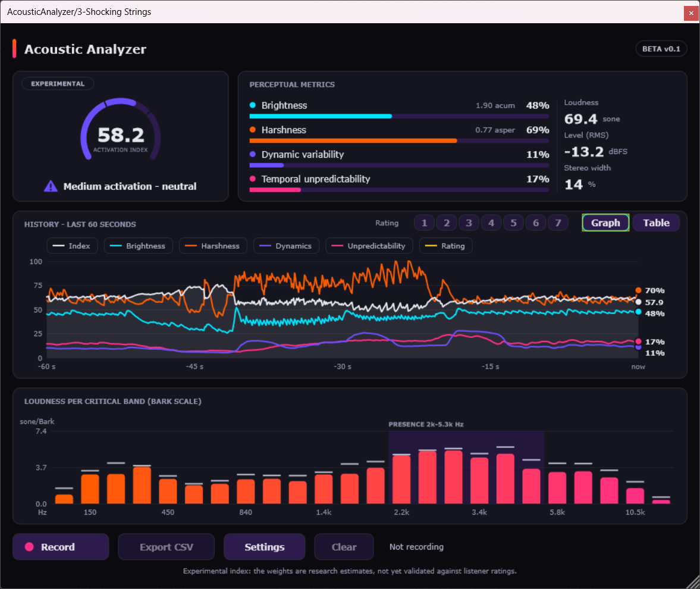Toggle the Harshness series in legend
Viewport: 700px width, 589px height.
point(213,246)
